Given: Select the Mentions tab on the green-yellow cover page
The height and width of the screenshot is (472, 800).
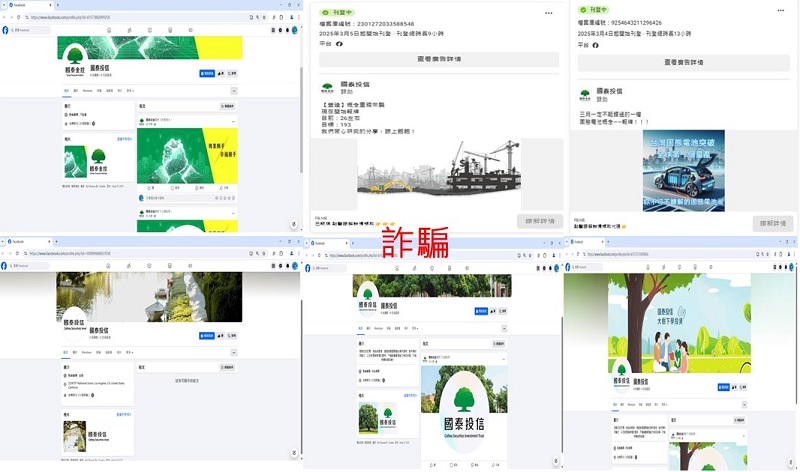Looking at the screenshot, I should 87,91.
